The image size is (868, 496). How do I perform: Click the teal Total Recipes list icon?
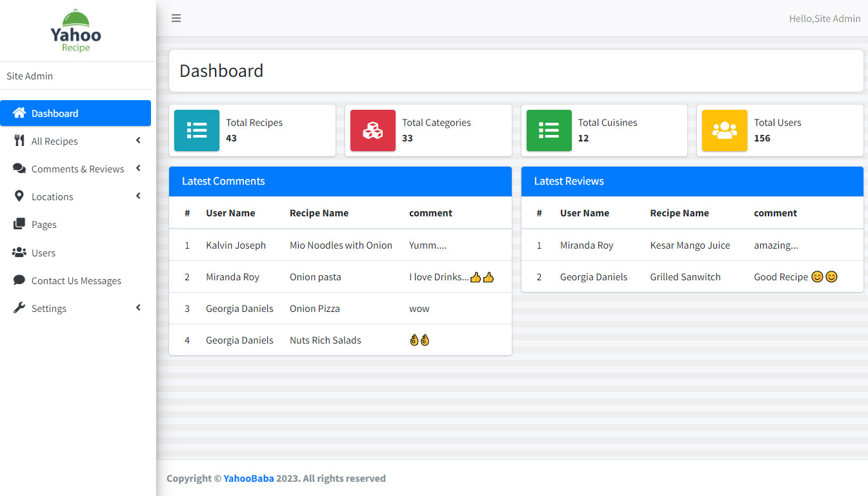coord(197,130)
